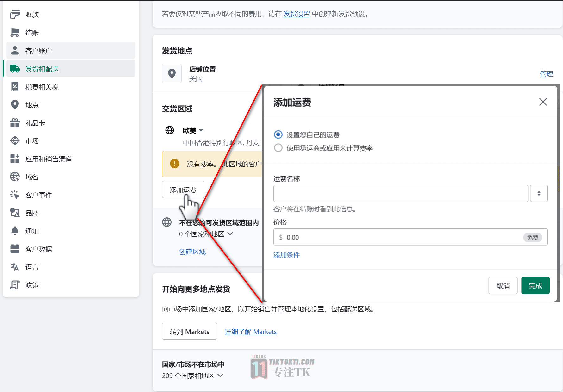
Task: Focus the 价格 input field
Action: coord(410,237)
